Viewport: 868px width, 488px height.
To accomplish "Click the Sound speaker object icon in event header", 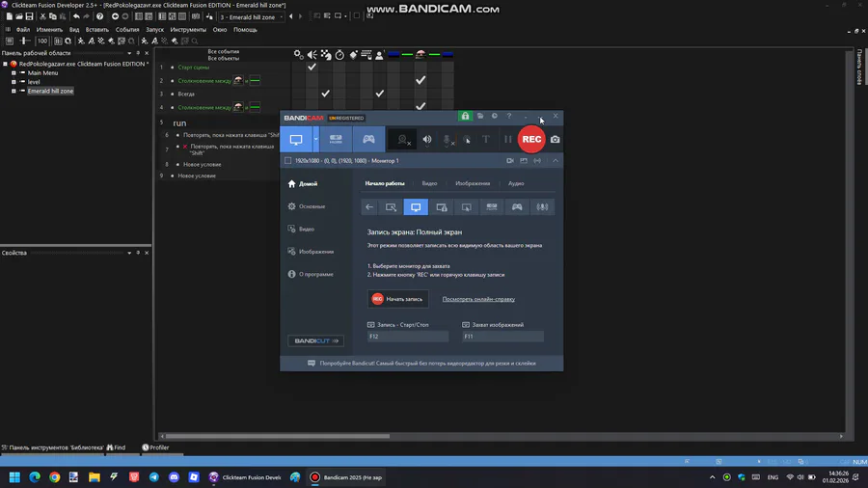I will pyautogui.click(x=312, y=54).
